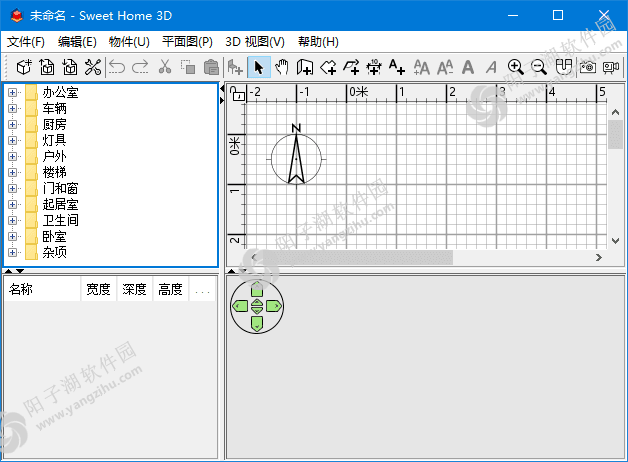Toggle bold text style
The height and width of the screenshot is (462, 628).
click(468, 67)
